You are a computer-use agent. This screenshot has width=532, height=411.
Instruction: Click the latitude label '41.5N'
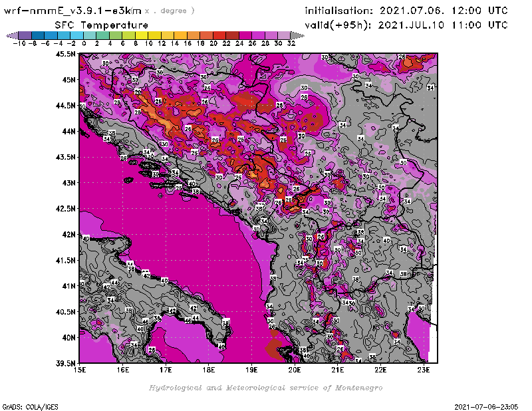[x=66, y=260]
